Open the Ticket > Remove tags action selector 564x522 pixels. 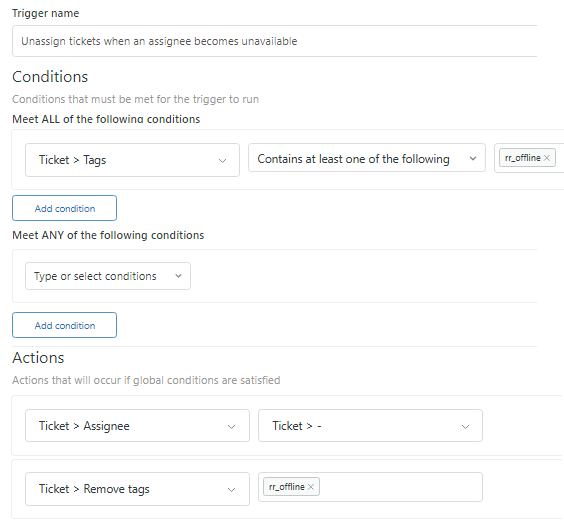137,489
